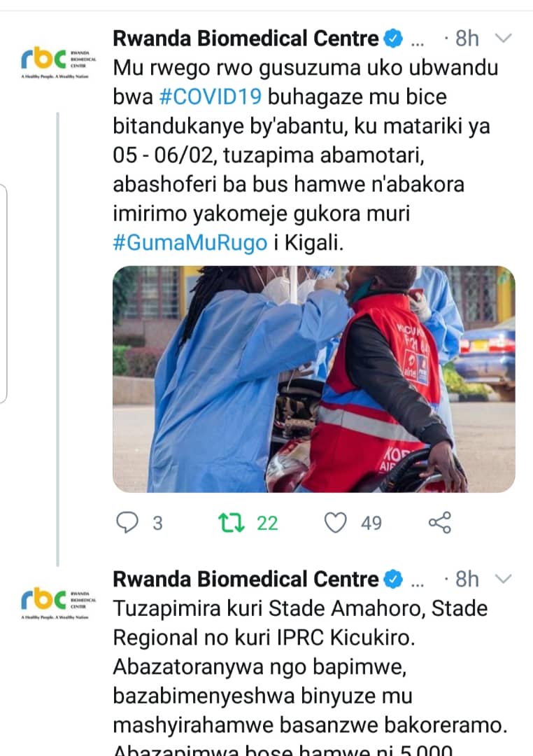533x756 pixels.
Task: Tap the share icon under the photo
Action: click(440, 522)
